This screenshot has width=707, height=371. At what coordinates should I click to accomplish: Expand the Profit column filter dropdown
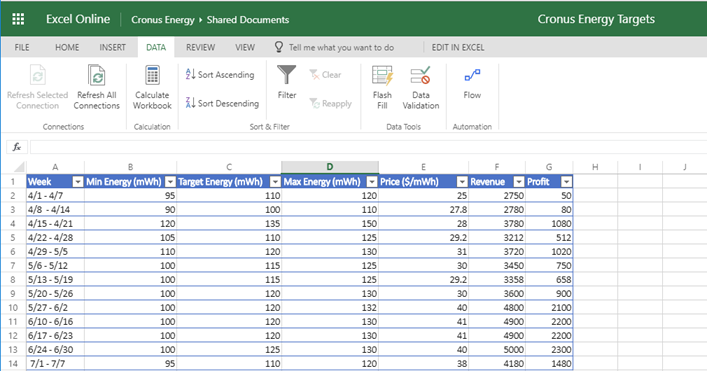point(566,182)
